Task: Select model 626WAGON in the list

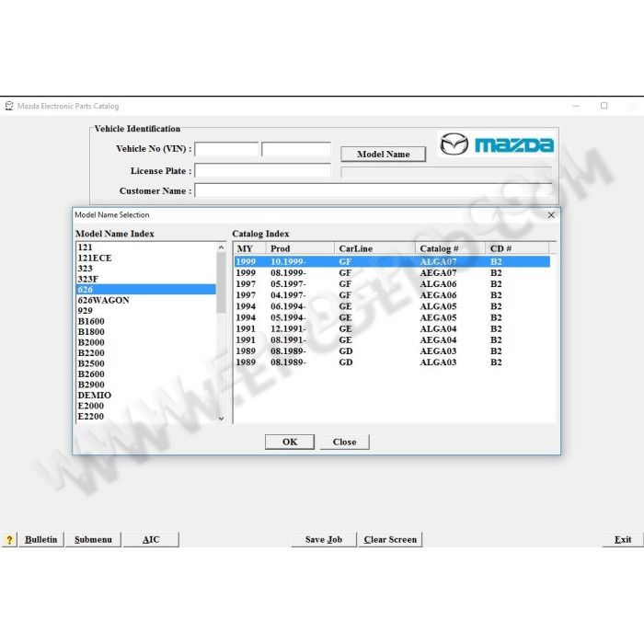Action: pos(145,300)
